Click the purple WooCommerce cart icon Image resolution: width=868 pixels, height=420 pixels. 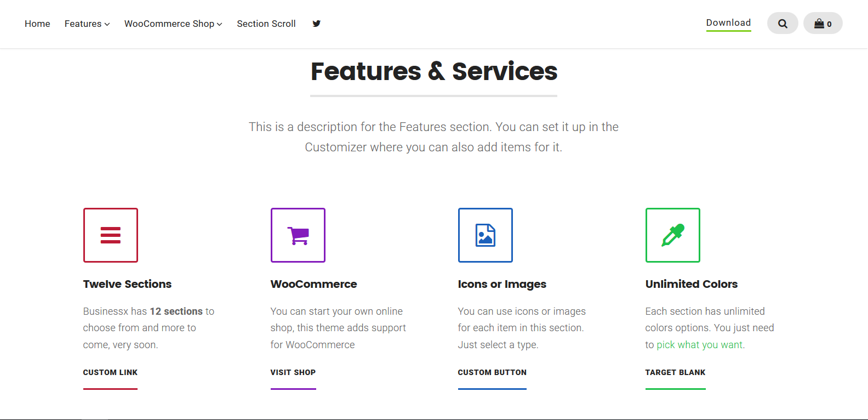(298, 235)
